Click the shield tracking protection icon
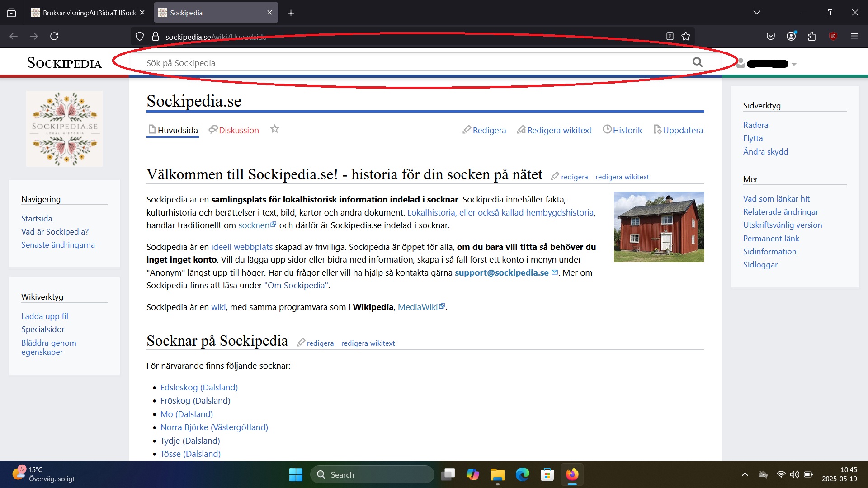The height and width of the screenshot is (488, 868). point(140,37)
